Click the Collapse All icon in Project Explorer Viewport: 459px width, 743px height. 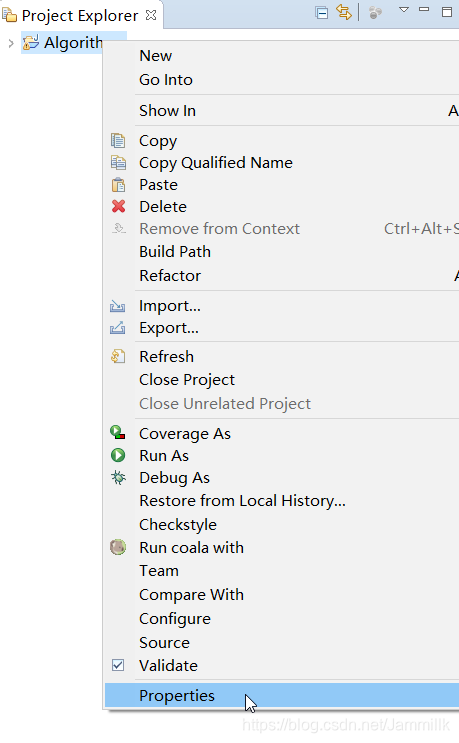pyautogui.click(x=322, y=13)
